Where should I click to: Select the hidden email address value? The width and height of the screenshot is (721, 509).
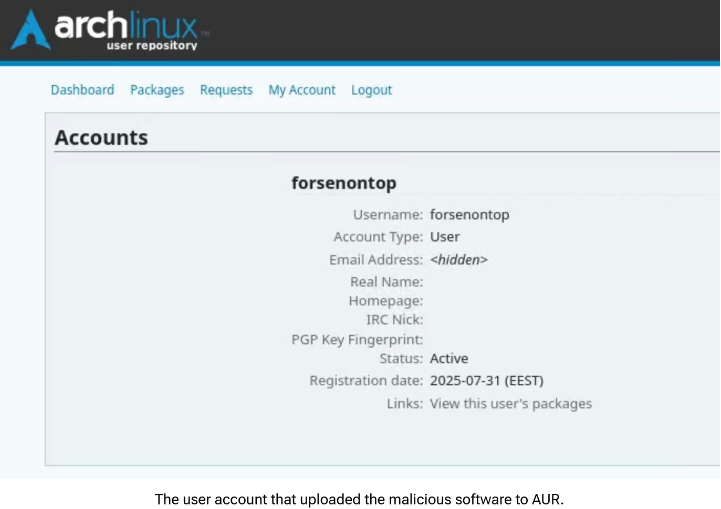[459, 260]
